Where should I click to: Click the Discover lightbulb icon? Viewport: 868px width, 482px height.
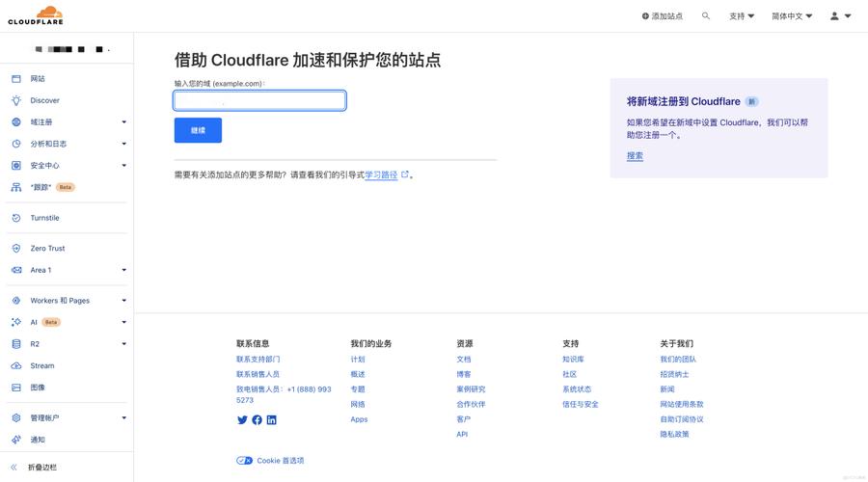[x=16, y=100]
